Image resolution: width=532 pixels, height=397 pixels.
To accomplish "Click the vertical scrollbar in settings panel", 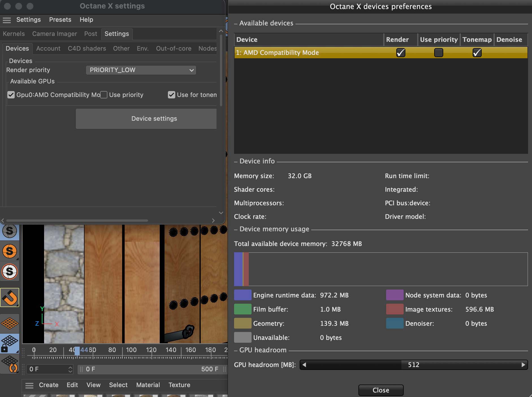I will (x=221, y=71).
